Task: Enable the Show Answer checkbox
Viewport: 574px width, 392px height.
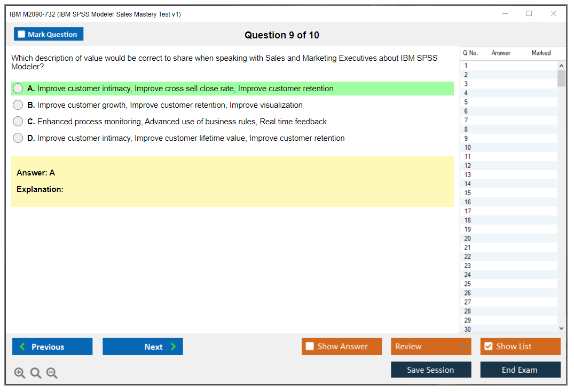Action: [310, 347]
